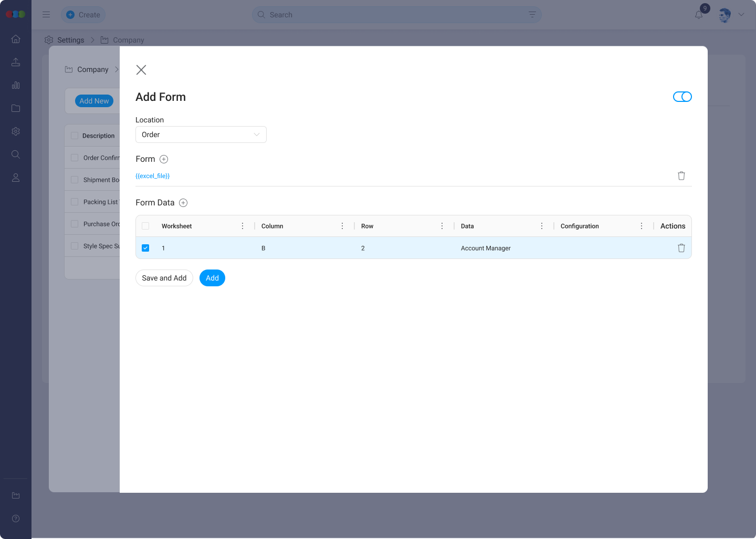
Task: Open notifications via the bell icon
Action: coord(698,15)
